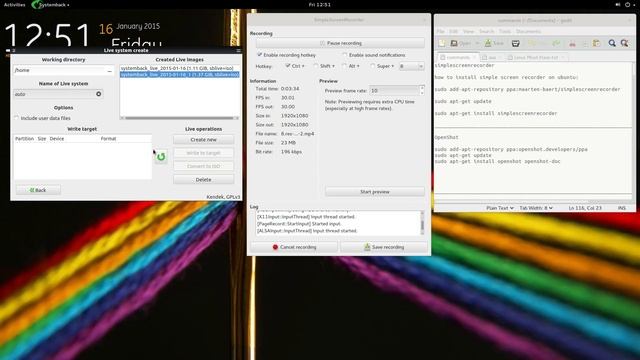640x360 pixels.
Task: Click the Create new button
Action: click(x=203, y=140)
